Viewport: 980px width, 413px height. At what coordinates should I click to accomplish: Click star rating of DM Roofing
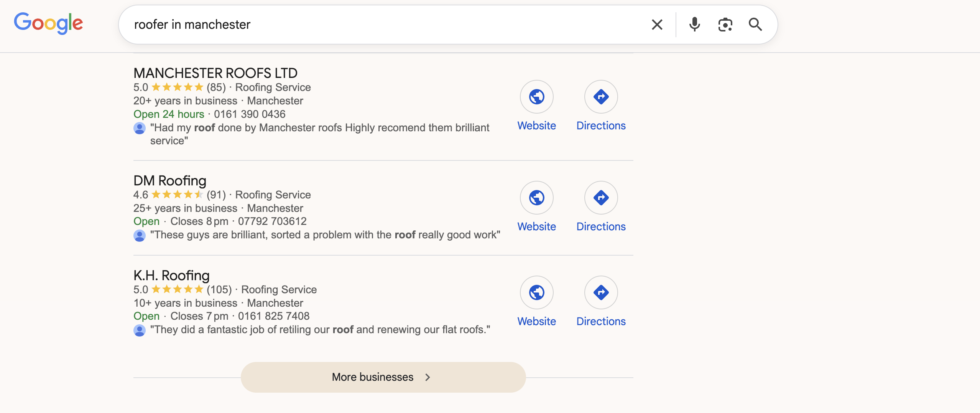point(177,195)
